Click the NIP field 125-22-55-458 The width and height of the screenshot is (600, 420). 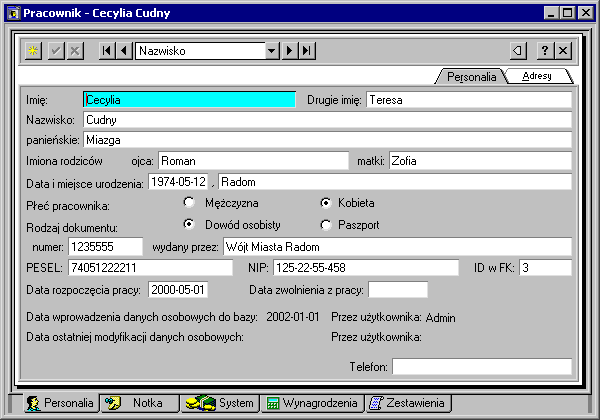366,267
